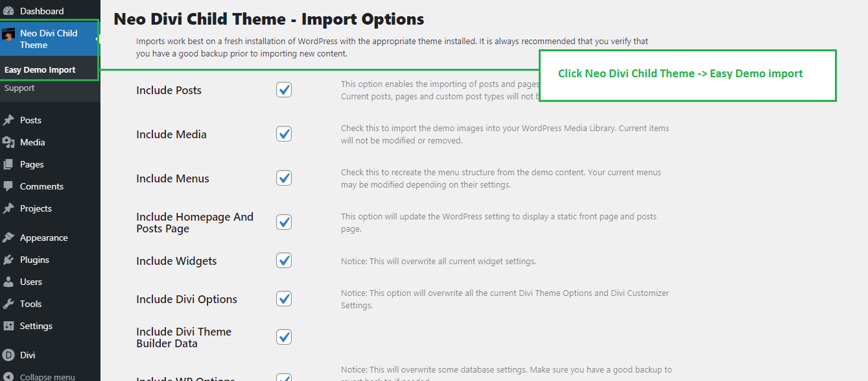
Task: Toggle the Include Divi Options checkbox
Action: coord(284,299)
